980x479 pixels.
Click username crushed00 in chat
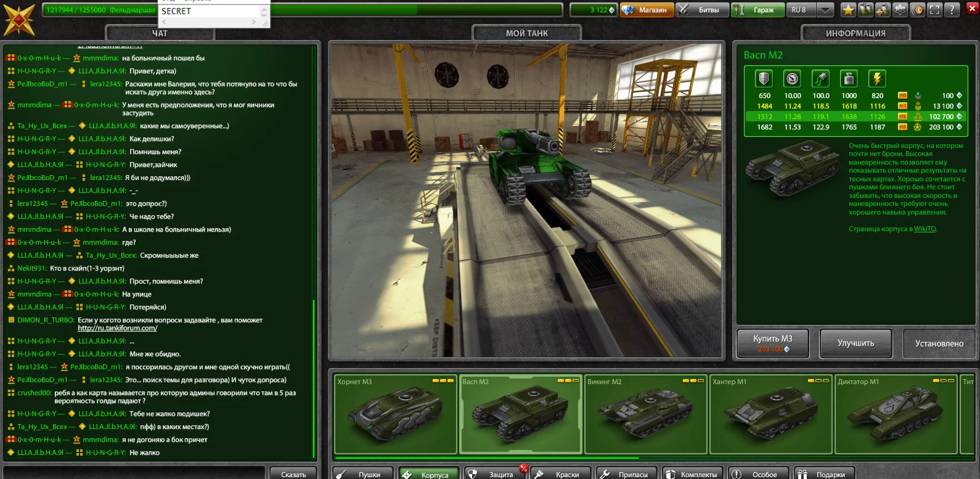pos(34,393)
